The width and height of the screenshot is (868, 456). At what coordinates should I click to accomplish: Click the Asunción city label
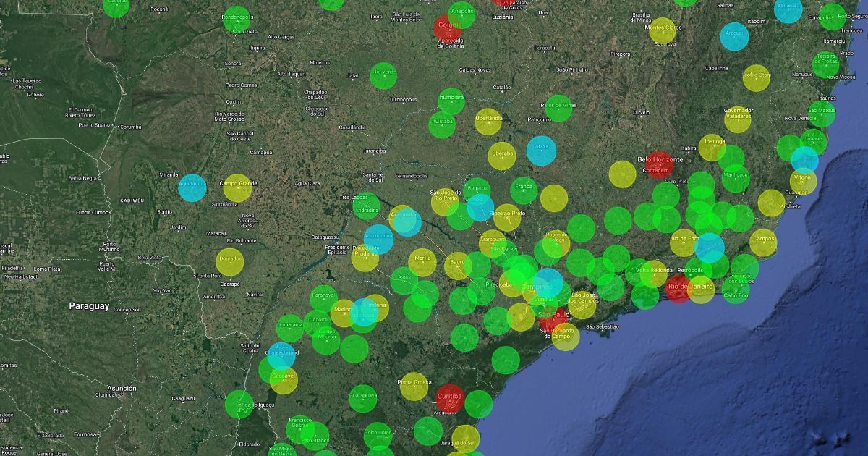[x=122, y=389]
